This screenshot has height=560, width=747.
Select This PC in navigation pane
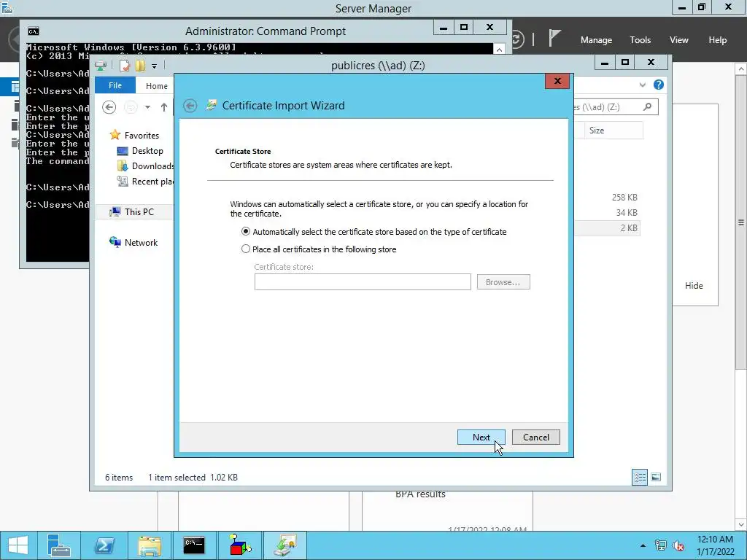(139, 212)
